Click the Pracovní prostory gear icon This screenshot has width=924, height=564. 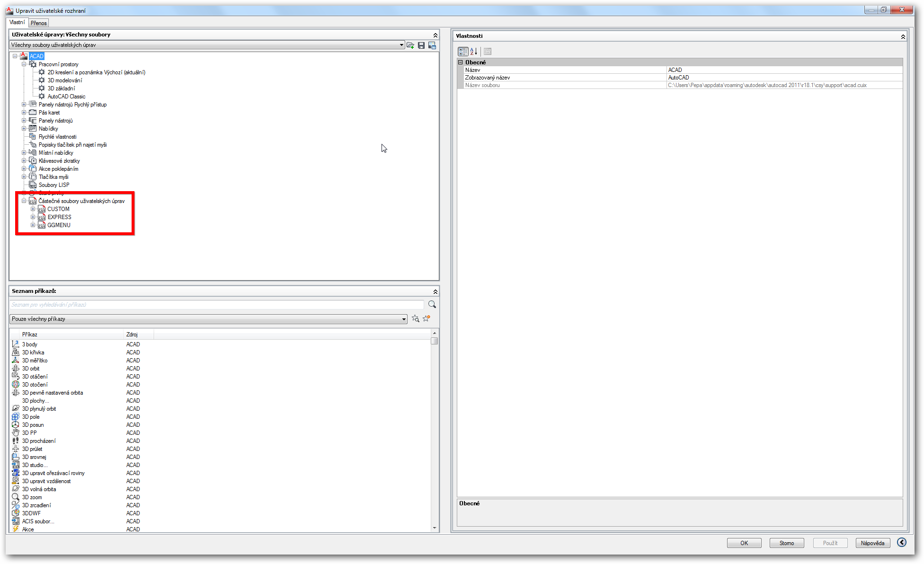33,64
